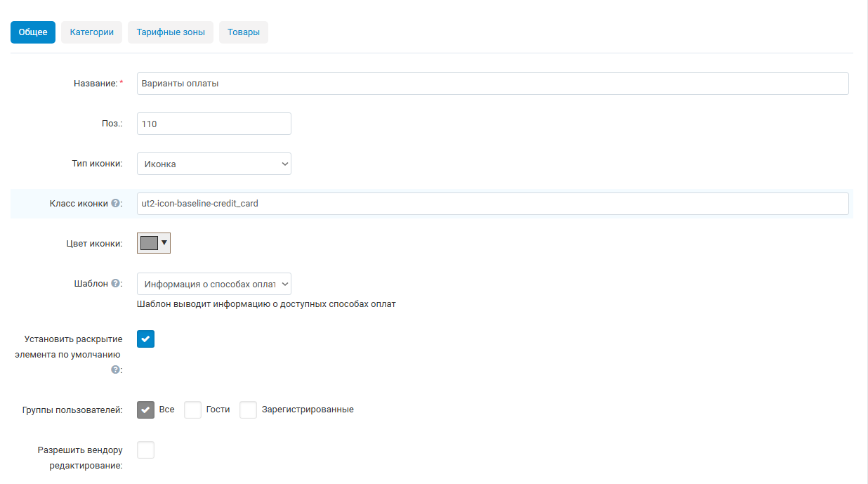
Task: Click into the Название text field
Action: [492, 84]
